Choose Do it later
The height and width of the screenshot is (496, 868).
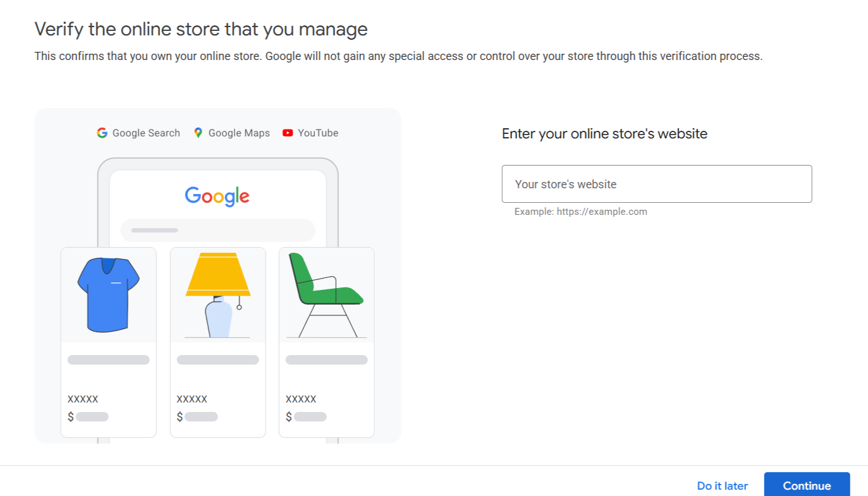723,486
